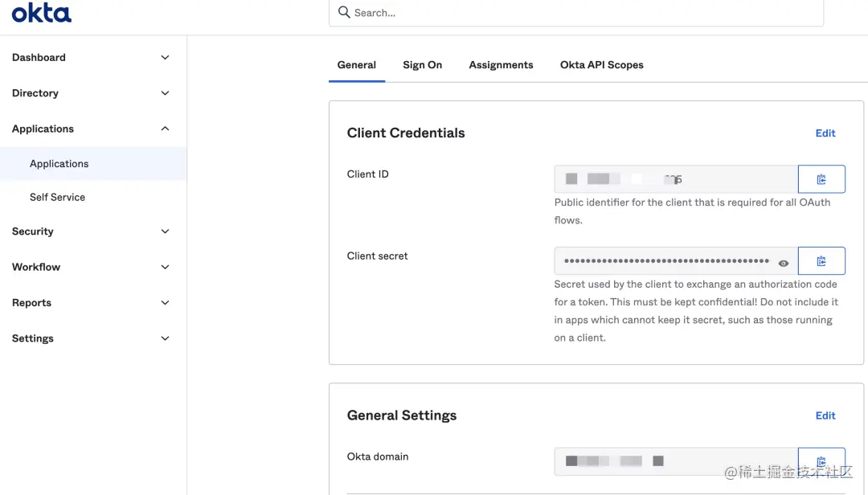Image resolution: width=868 pixels, height=495 pixels.
Task: Edit the Client Credentials section
Action: (825, 133)
